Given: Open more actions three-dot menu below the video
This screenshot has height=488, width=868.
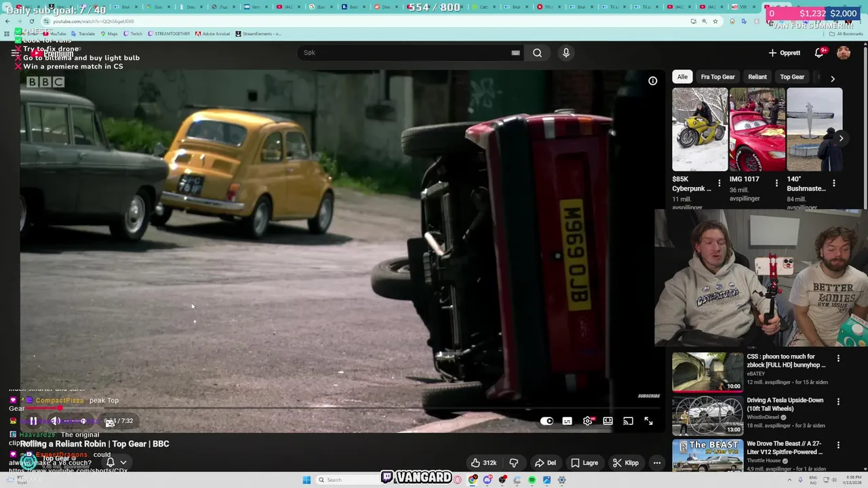Looking at the screenshot, I should (x=656, y=463).
